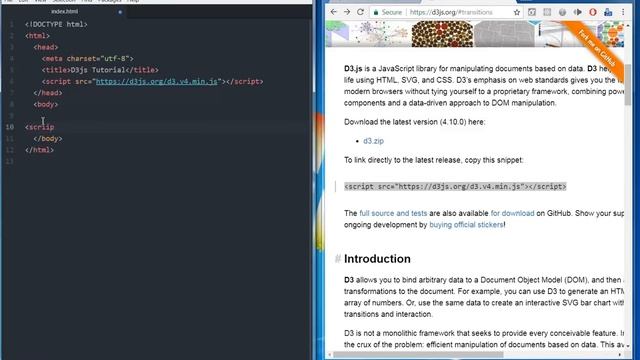Click the closing '</body>' line in the editor
Screen dimensions: 640x360
click(48, 139)
